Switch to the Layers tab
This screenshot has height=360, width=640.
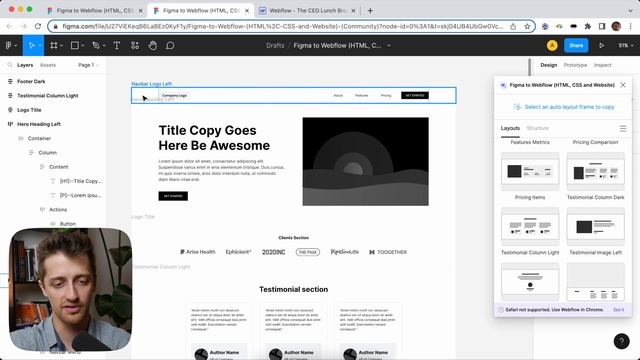tap(25, 65)
